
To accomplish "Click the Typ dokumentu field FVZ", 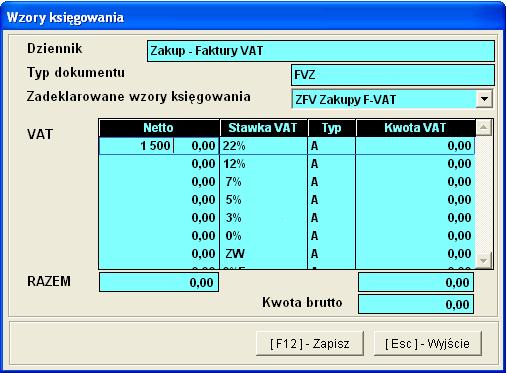I will (393, 75).
